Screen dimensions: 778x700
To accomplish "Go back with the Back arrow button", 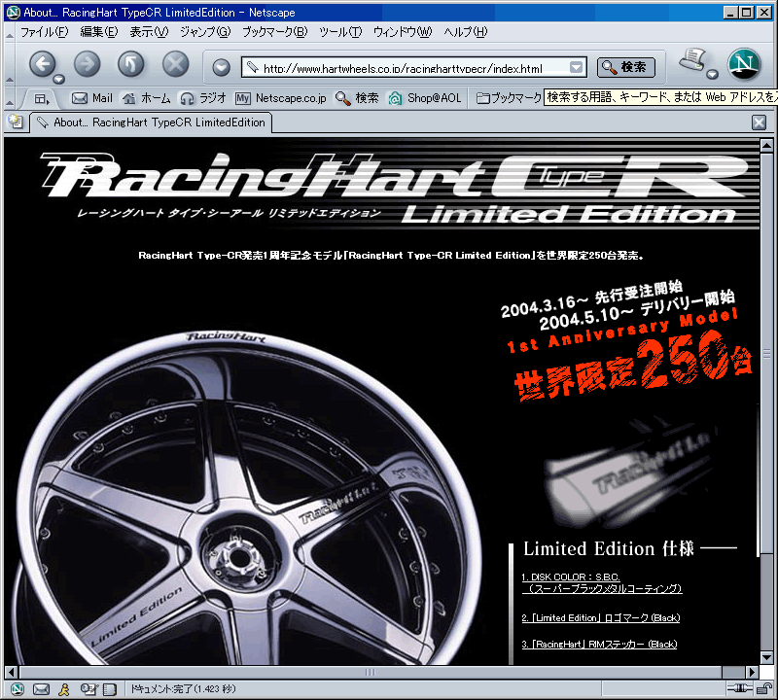I will point(42,63).
